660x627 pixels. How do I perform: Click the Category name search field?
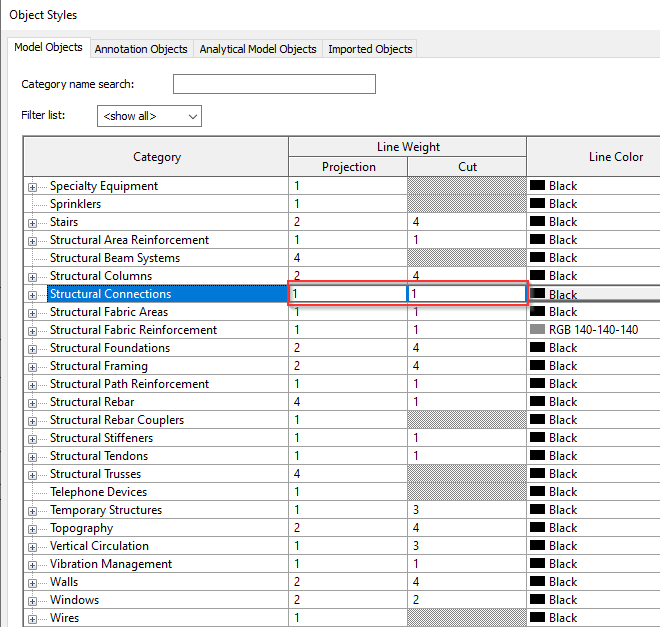click(274, 84)
